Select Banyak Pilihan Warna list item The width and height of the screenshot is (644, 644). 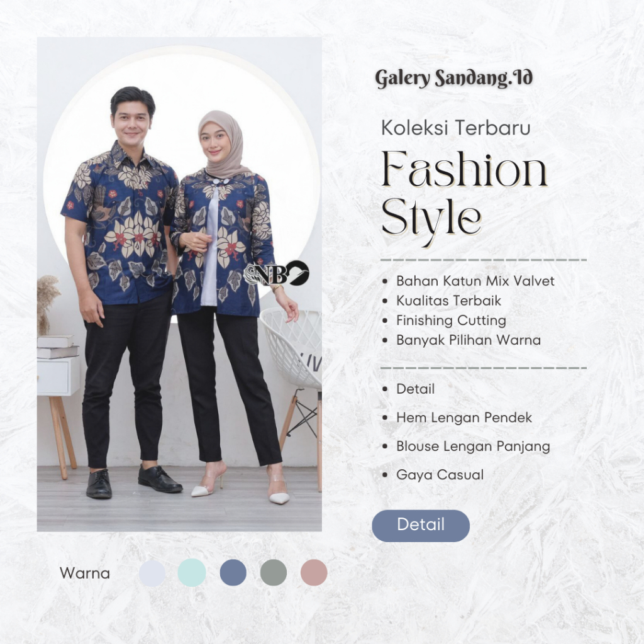click(468, 340)
